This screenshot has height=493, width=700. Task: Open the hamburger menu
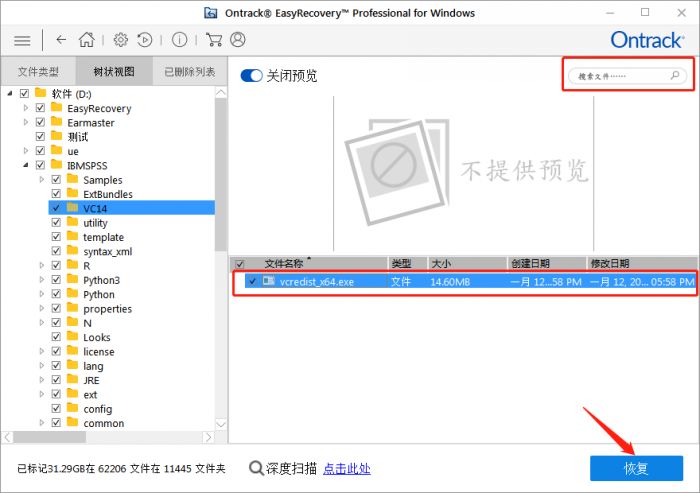pyautogui.click(x=22, y=41)
